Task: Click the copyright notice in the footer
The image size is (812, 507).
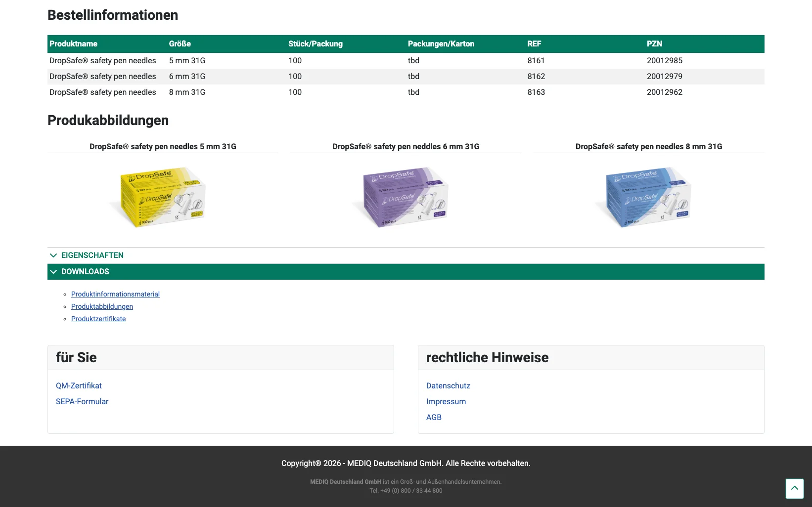Action: click(406, 463)
